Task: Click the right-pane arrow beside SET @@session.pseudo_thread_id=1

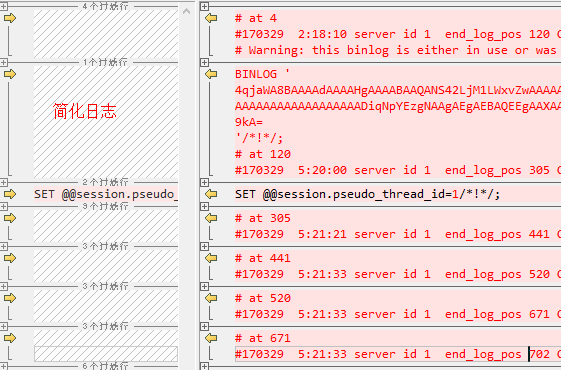Action: tap(211, 194)
